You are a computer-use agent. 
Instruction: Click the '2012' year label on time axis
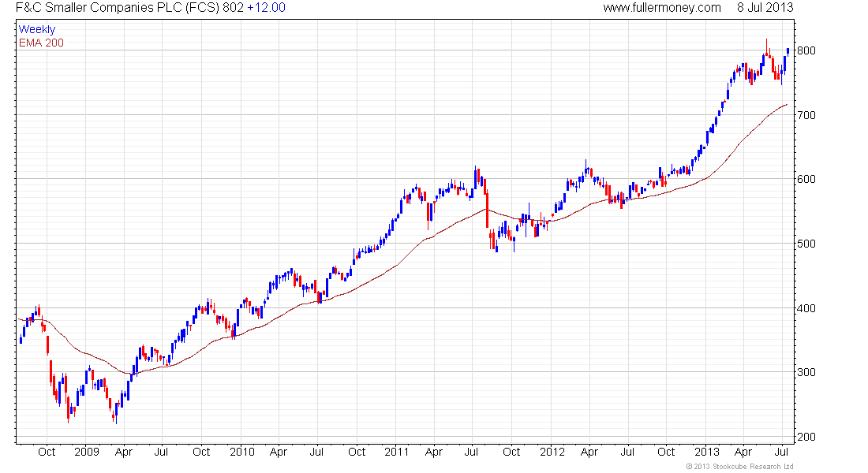(552, 452)
